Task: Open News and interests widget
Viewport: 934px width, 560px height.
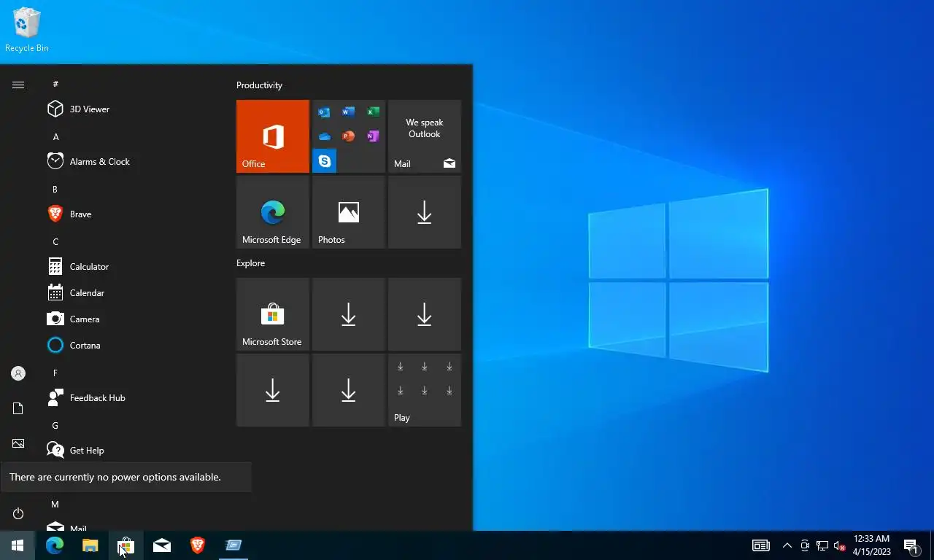Action: pyautogui.click(x=761, y=545)
